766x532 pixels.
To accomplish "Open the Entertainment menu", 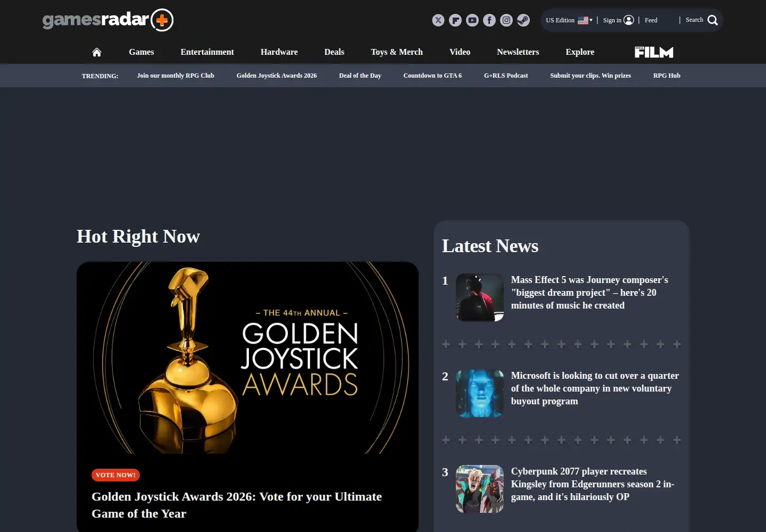I will point(207,52).
